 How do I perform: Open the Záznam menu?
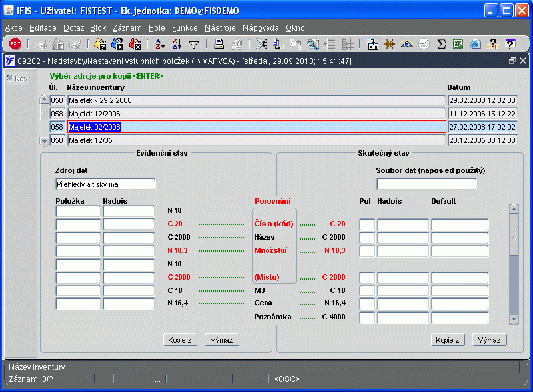127,28
